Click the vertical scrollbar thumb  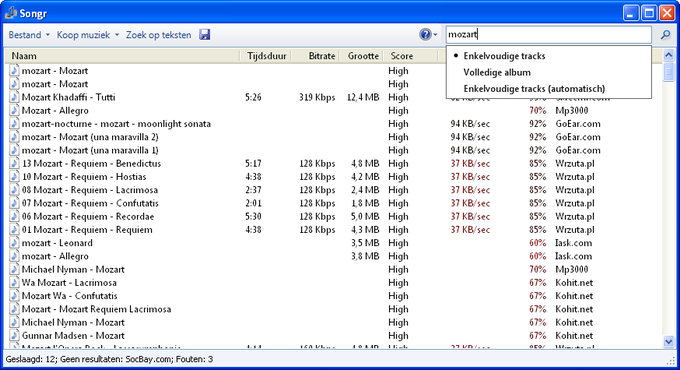point(668,72)
